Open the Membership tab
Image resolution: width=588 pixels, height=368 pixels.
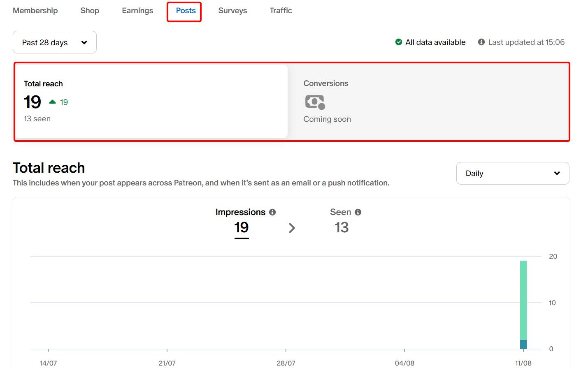(35, 11)
